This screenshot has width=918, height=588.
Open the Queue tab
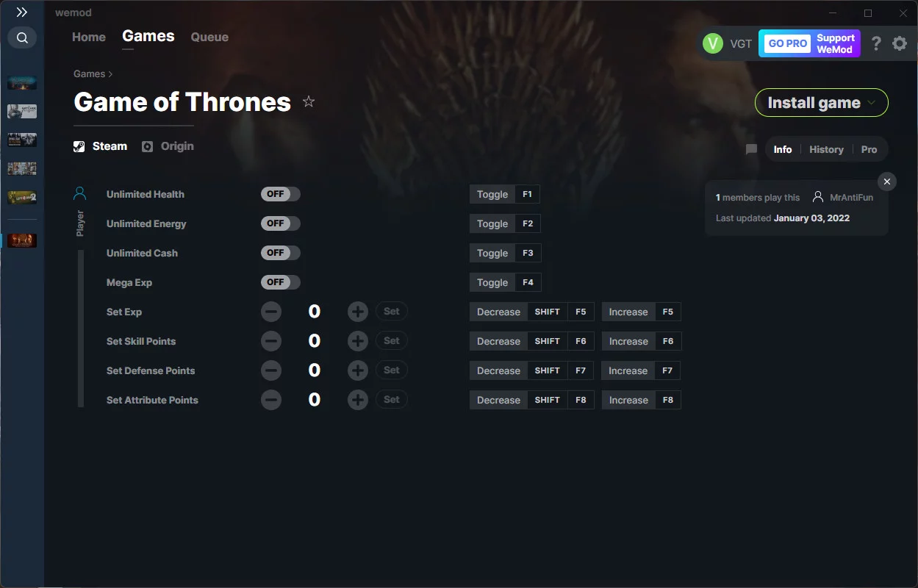(x=209, y=37)
